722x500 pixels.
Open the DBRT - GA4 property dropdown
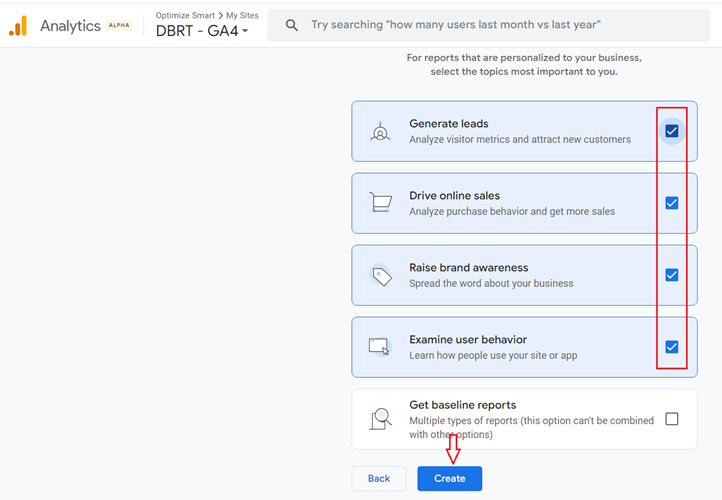[202, 31]
